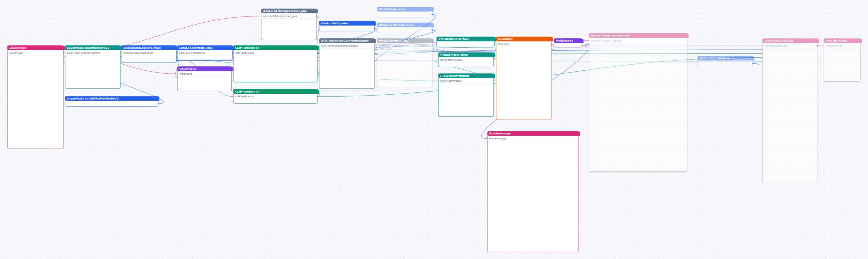Click the VAEDecode node title bar
This screenshot has height=259, width=868.
[x=569, y=41]
